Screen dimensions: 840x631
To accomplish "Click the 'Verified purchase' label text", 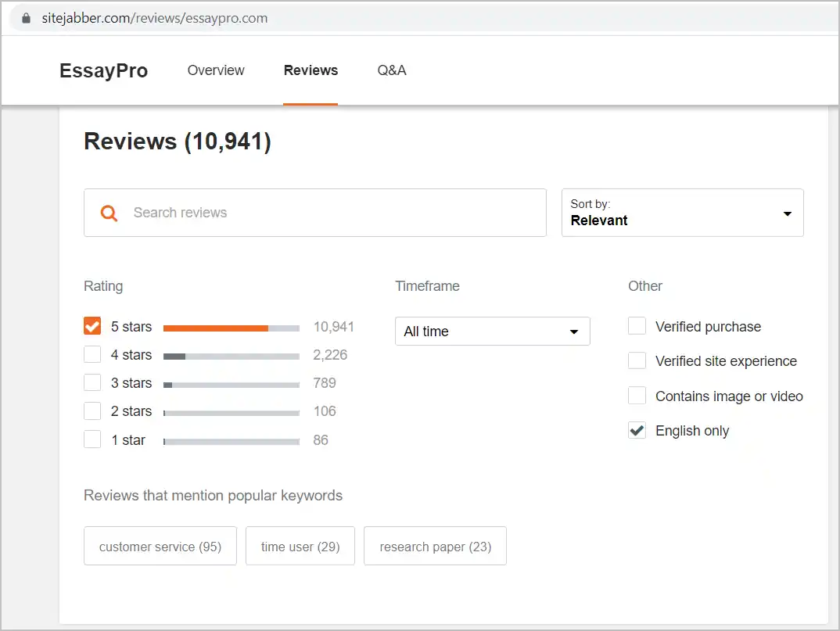I will coord(709,327).
